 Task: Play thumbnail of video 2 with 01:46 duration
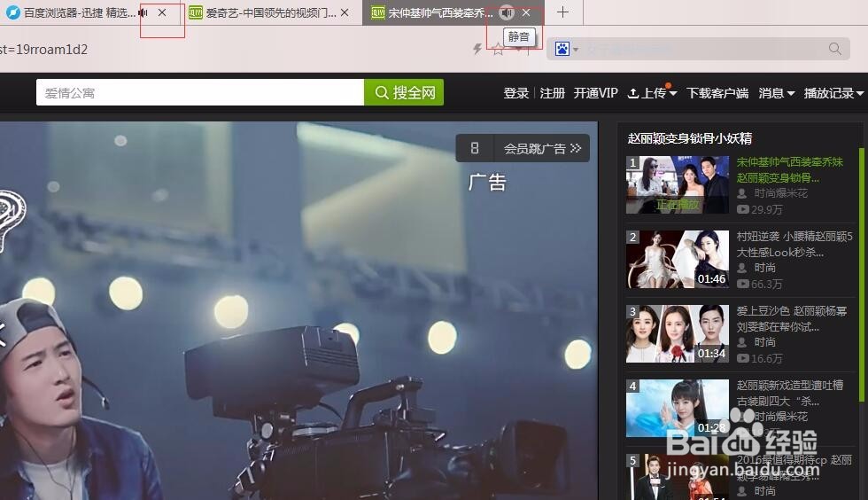pyautogui.click(x=677, y=260)
